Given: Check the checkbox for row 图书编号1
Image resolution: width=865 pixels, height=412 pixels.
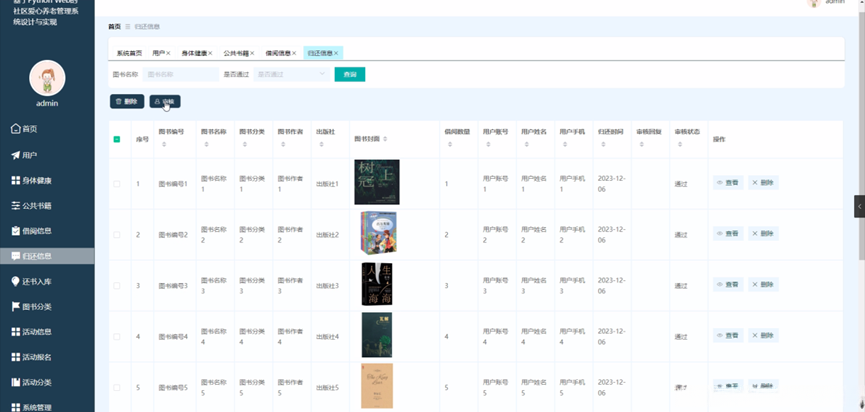Looking at the screenshot, I should tap(117, 184).
